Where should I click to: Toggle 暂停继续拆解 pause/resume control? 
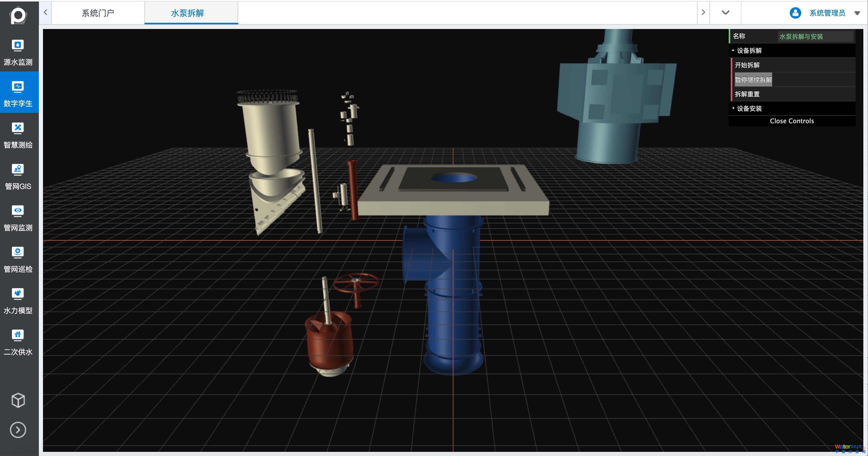pos(753,79)
